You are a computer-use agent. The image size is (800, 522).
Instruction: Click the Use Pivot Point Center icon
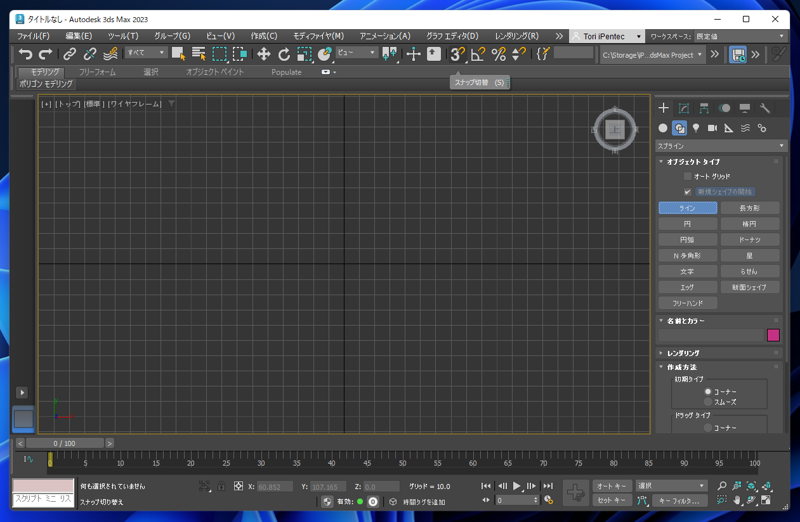[x=390, y=54]
